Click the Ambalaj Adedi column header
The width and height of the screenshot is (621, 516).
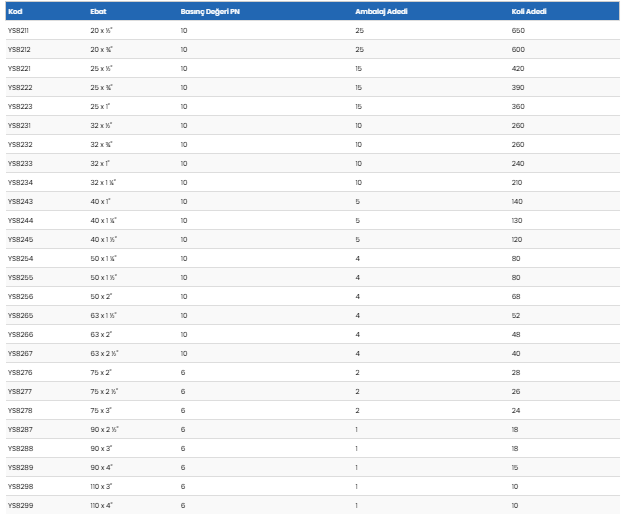tap(381, 13)
